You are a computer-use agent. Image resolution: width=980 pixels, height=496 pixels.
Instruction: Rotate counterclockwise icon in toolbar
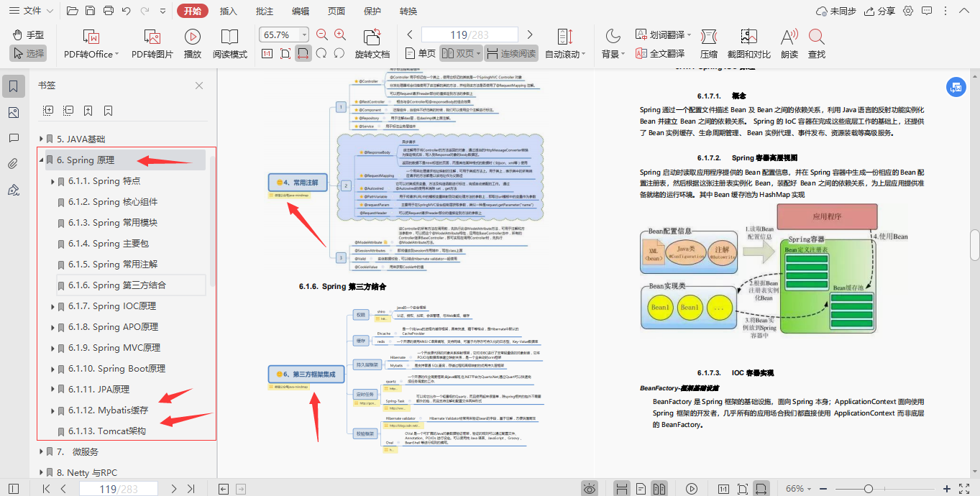point(339,53)
